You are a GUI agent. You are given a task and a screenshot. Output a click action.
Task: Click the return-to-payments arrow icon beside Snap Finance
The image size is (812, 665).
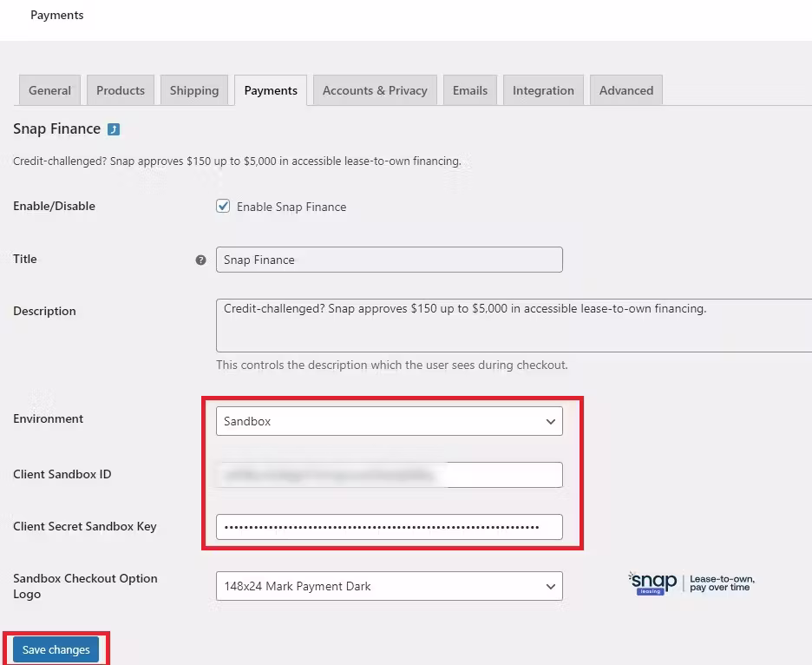114,129
